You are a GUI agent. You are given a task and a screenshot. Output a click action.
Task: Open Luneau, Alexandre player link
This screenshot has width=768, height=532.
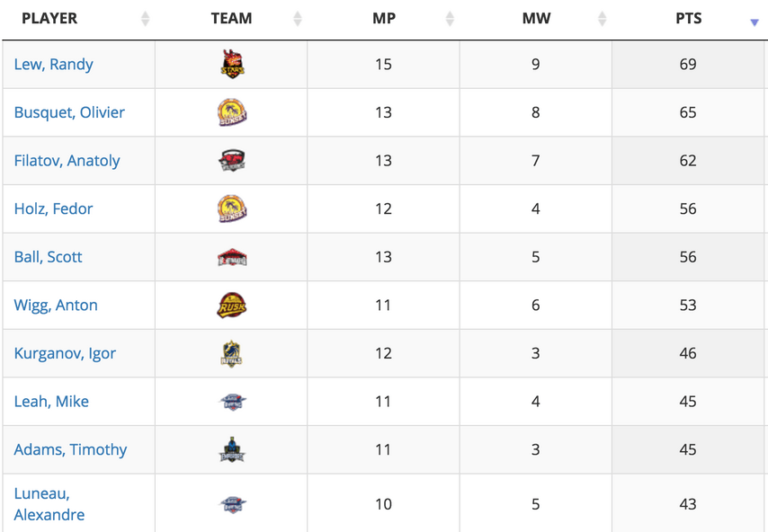coord(49,504)
